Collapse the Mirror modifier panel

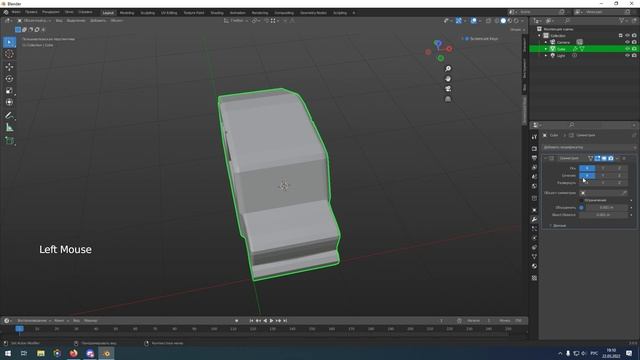tap(545, 158)
